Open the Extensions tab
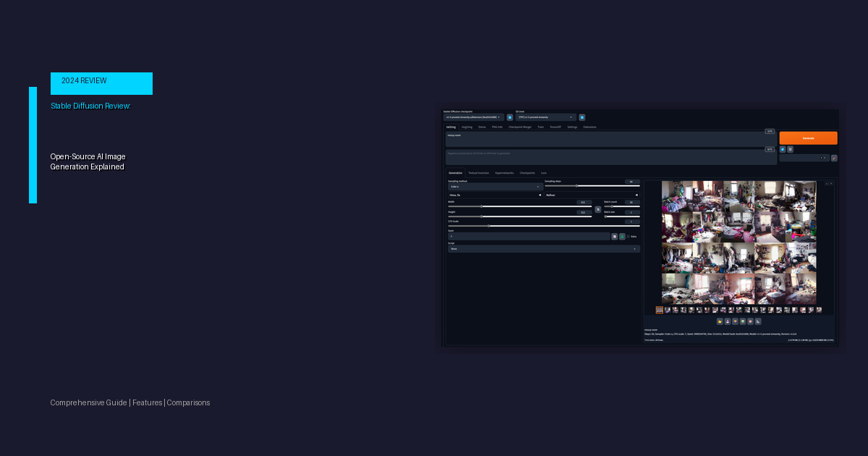The width and height of the screenshot is (868, 456). (x=590, y=127)
